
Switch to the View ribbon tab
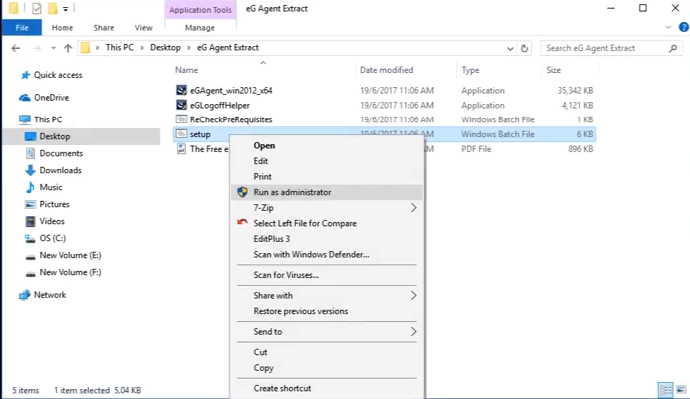[143, 27]
